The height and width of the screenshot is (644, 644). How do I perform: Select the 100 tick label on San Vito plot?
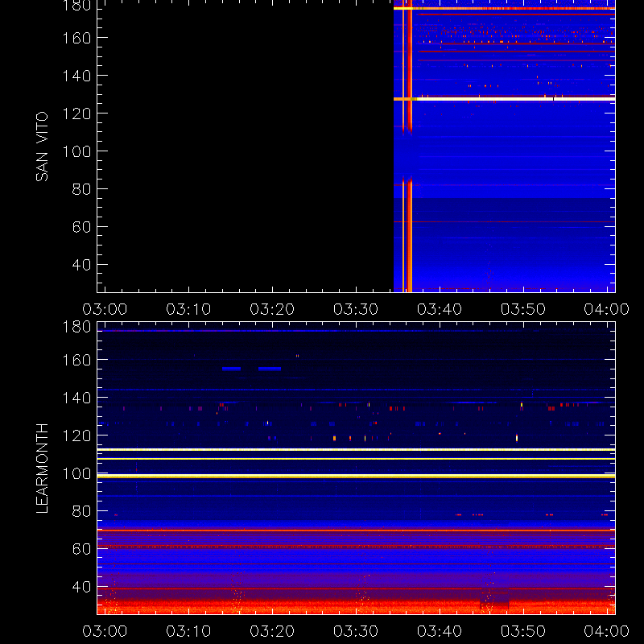point(76,151)
